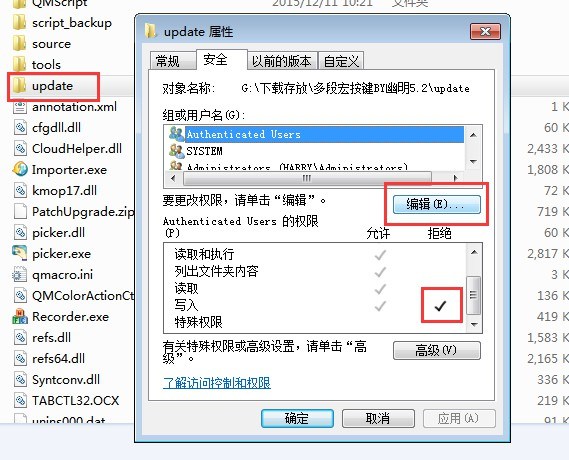
Task: Click the annotation.xml file icon
Action: [20, 107]
